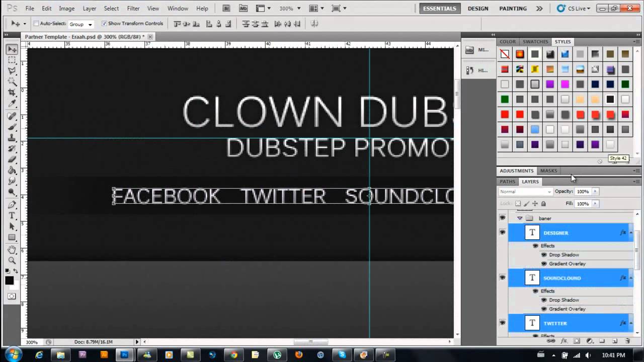The image size is (644, 362).
Task: Toggle Show Transform Controls checkbox
Action: (x=104, y=24)
